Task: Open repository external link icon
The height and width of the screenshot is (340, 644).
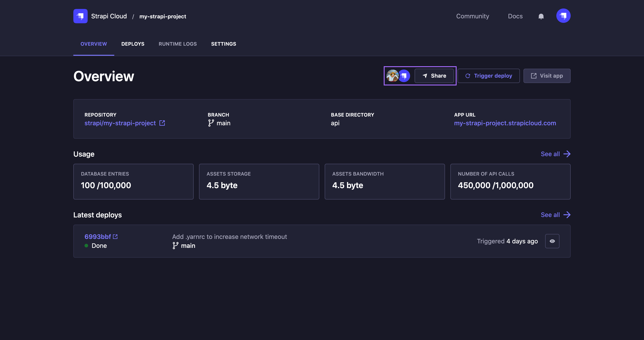Action: [x=162, y=123]
